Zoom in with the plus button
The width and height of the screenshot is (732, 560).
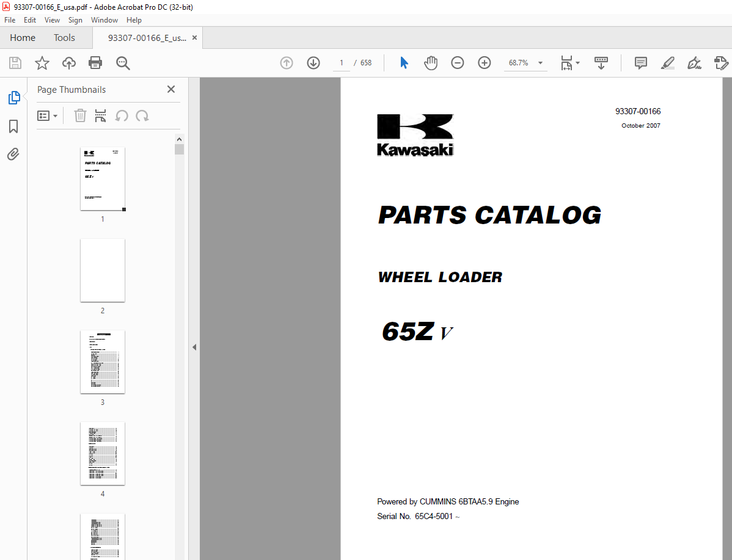tap(485, 63)
